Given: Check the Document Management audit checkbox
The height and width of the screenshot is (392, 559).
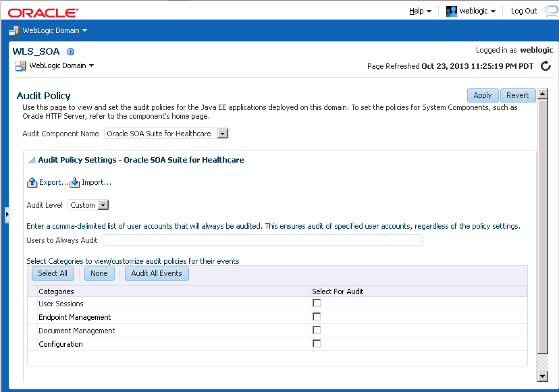Looking at the screenshot, I should point(317,331).
